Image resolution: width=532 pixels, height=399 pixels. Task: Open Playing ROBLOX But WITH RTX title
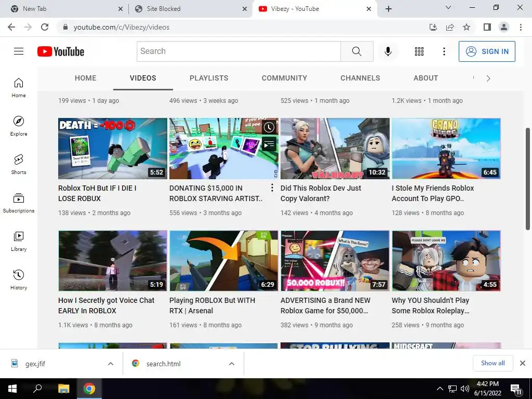(x=212, y=305)
